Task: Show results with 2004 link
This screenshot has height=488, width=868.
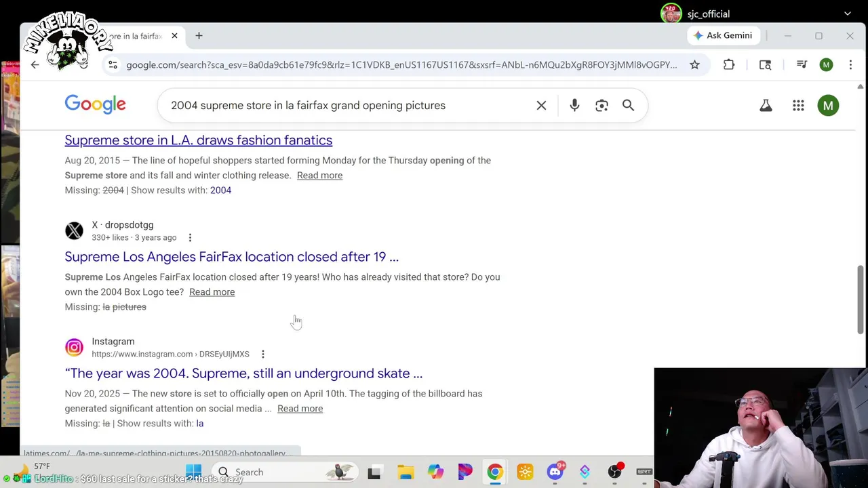Action: [x=220, y=190]
